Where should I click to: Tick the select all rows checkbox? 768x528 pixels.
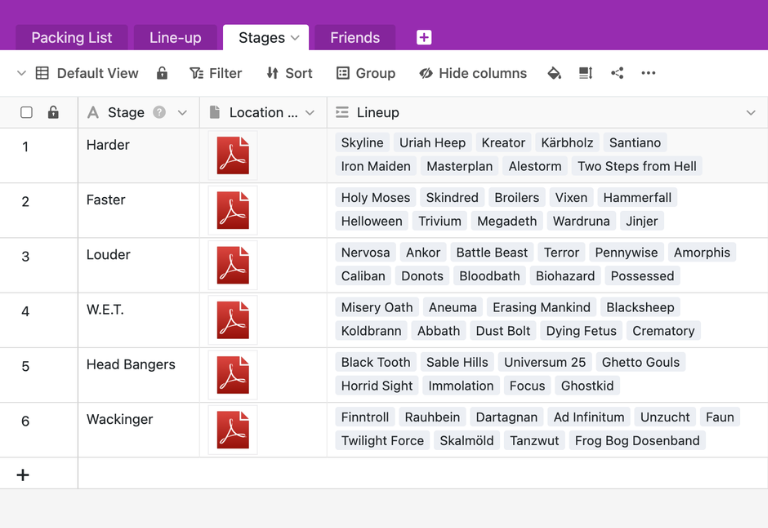click(26, 112)
